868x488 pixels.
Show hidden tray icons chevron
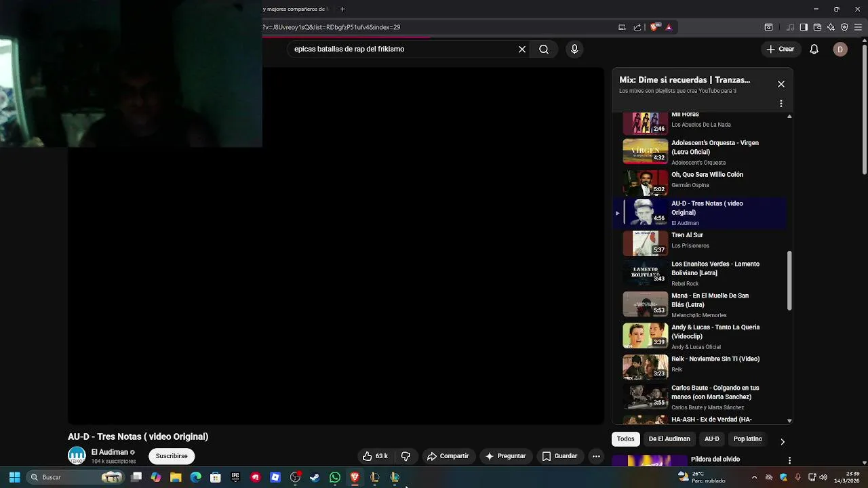(x=754, y=477)
